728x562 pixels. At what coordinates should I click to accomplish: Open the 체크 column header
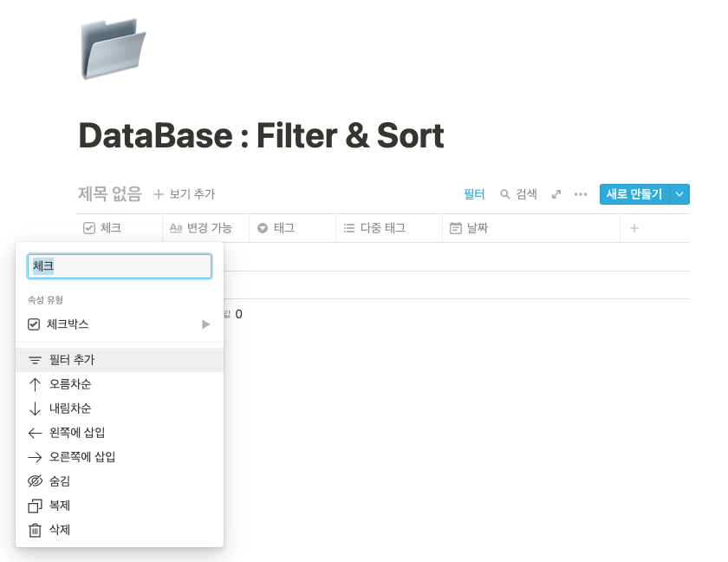[120, 228]
